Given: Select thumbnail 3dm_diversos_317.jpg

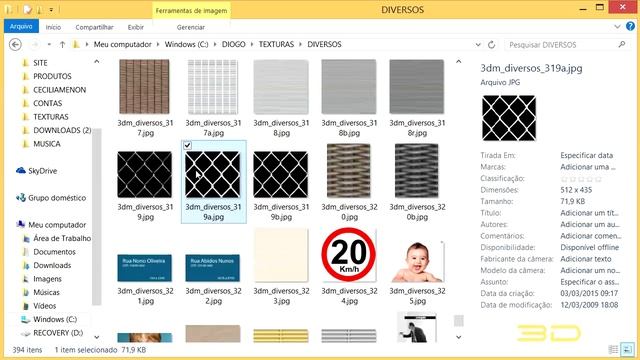Looking at the screenshot, I should click(144, 87).
